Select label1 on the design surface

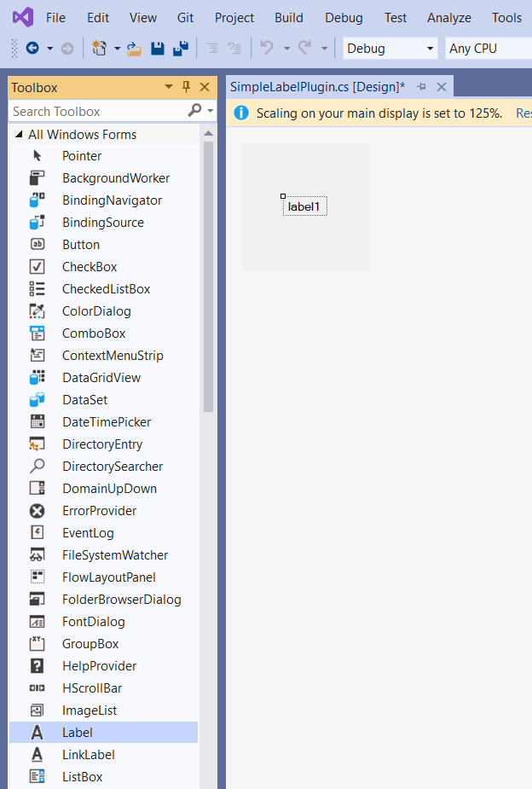[305, 206]
